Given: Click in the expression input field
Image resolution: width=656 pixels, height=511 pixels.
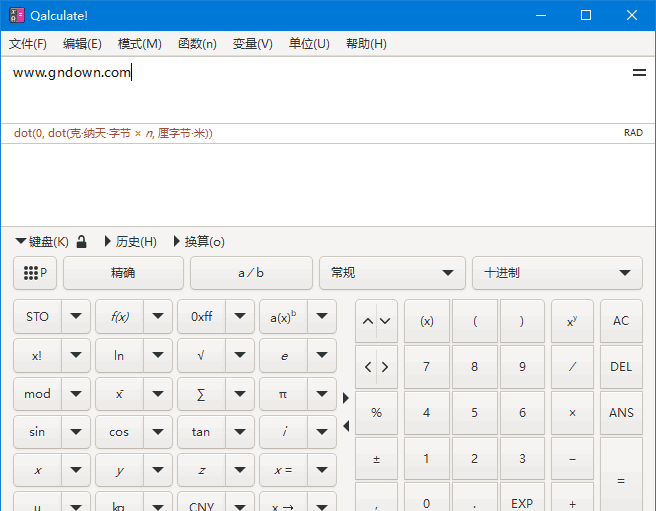Looking at the screenshot, I should tap(318, 90).
